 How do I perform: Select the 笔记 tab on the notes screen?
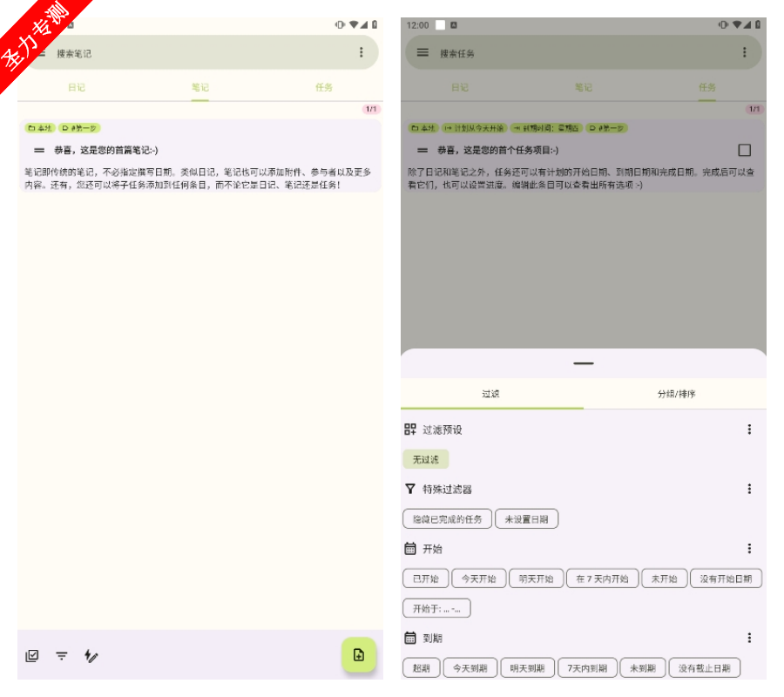click(200, 87)
